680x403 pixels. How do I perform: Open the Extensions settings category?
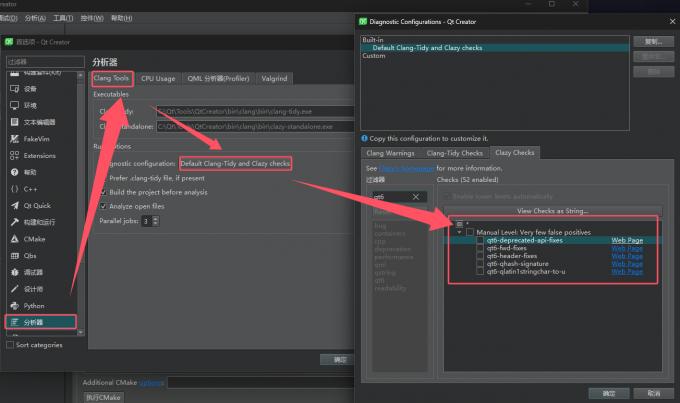click(x=40, y=156)
